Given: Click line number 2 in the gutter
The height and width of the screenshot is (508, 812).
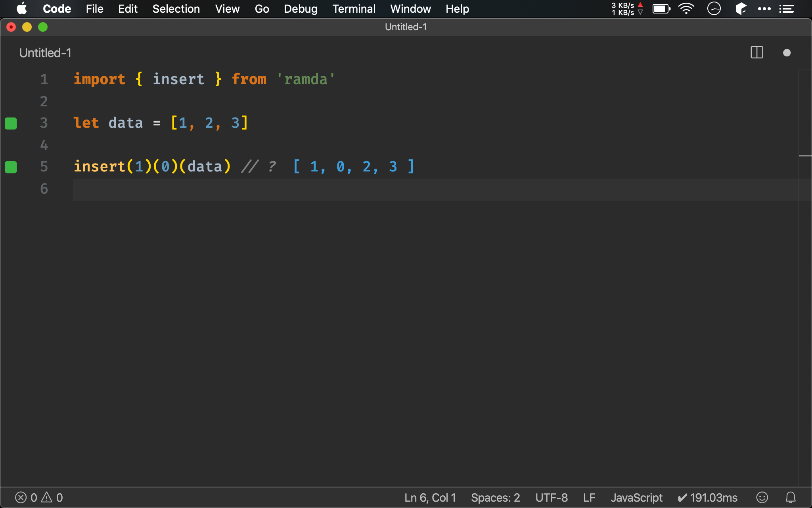Looking at the screenshot, I should point(44,101).
